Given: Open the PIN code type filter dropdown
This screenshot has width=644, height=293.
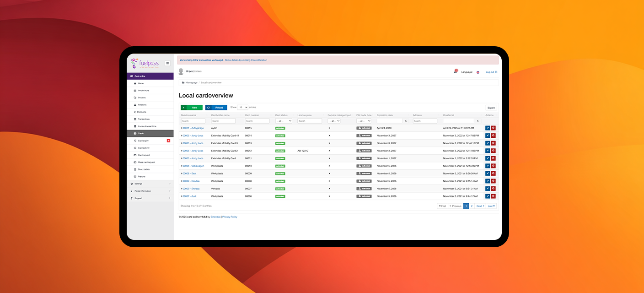Looking at the screenshot, I should tap(364, 121).
